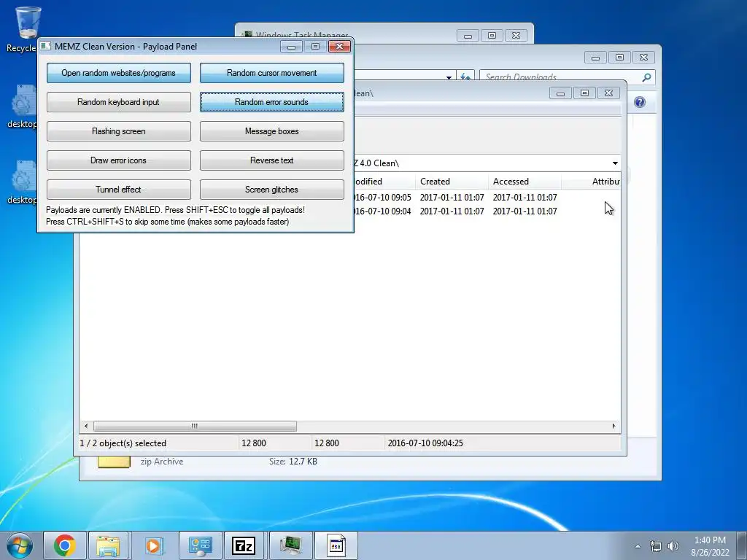Viewport: 747px width, 560px height.
Task: Select row modified 2016-07-10 09:05
Action: click(x=486, y=197)
